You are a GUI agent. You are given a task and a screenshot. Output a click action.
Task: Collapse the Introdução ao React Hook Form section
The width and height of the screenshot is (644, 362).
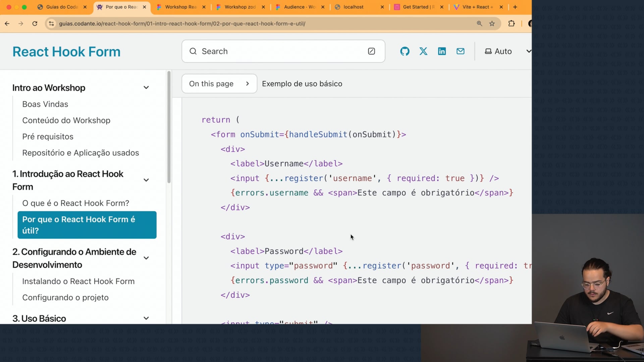point(146,180)
